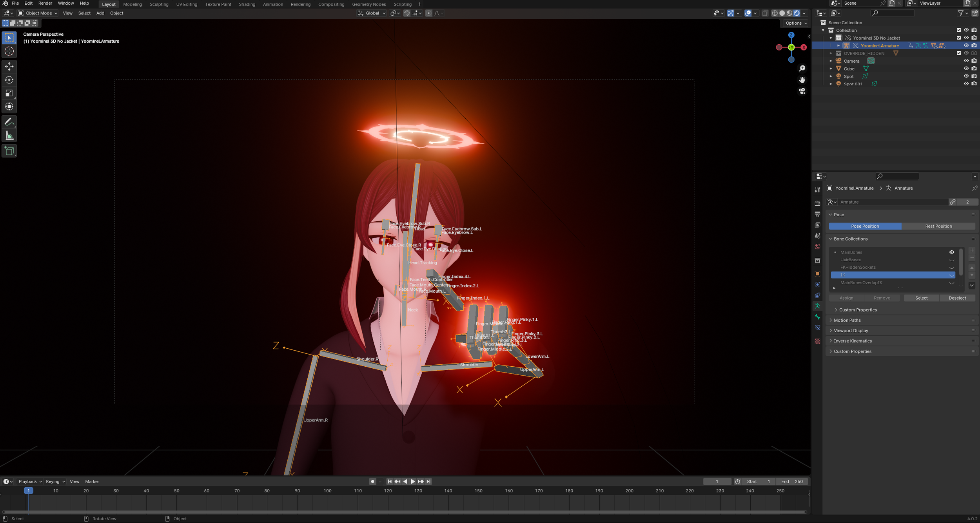Pin the properties editor context
Viewport: 980px width, 523px height.
975,188
